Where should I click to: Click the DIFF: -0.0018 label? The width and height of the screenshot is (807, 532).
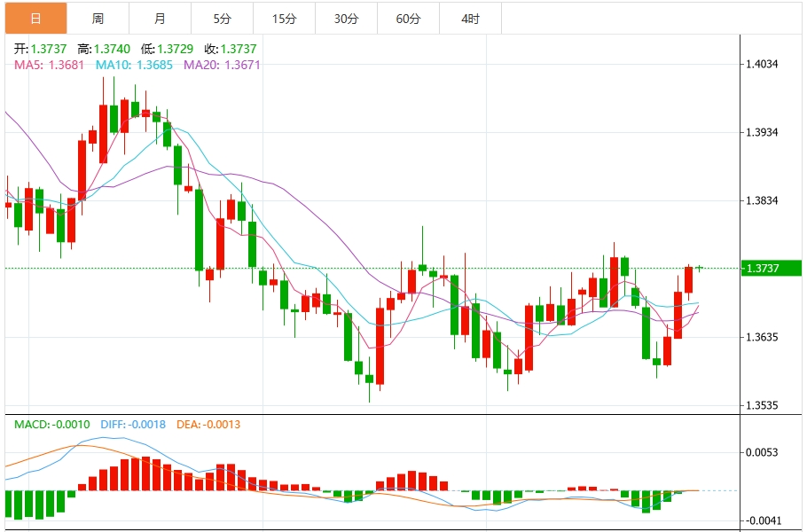pos(133,425)
